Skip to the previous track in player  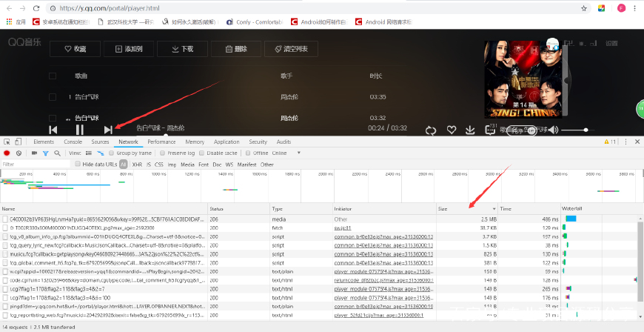coord(53,130)
